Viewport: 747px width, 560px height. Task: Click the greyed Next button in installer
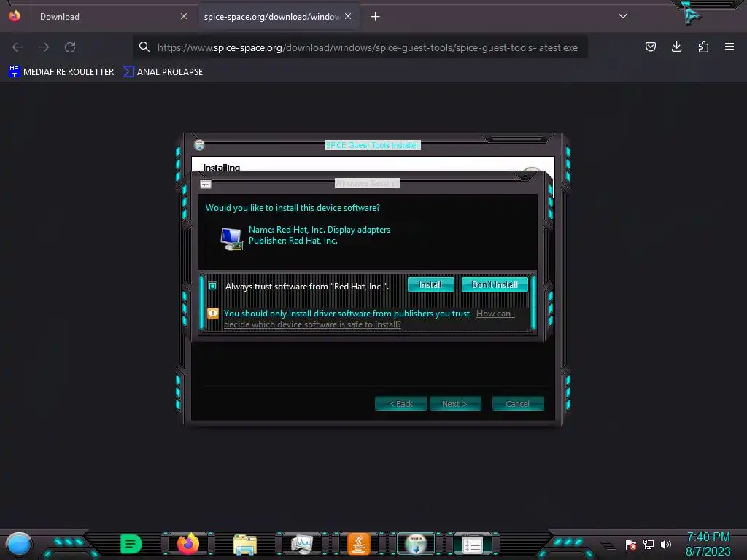click(x=455, y=404)
